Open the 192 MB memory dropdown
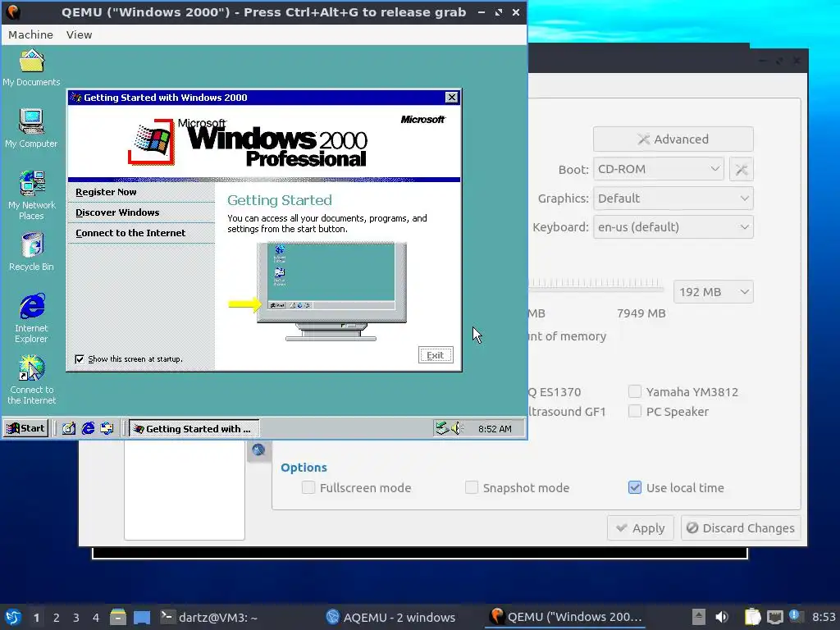 tap(714, 292)
